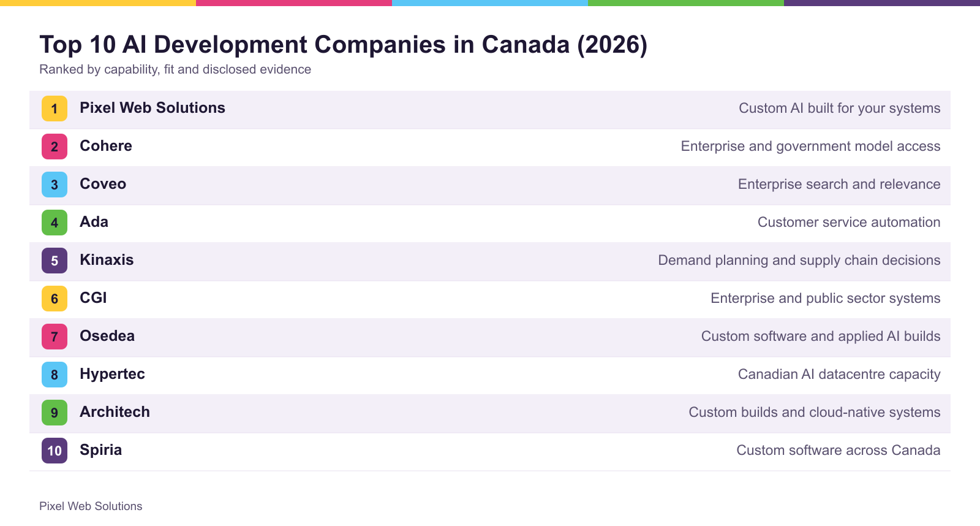Select "Canadian AI datacentre capacity" description
This screenshot has height=526, width=980.
pyautogui.click(x=839, y=375)
